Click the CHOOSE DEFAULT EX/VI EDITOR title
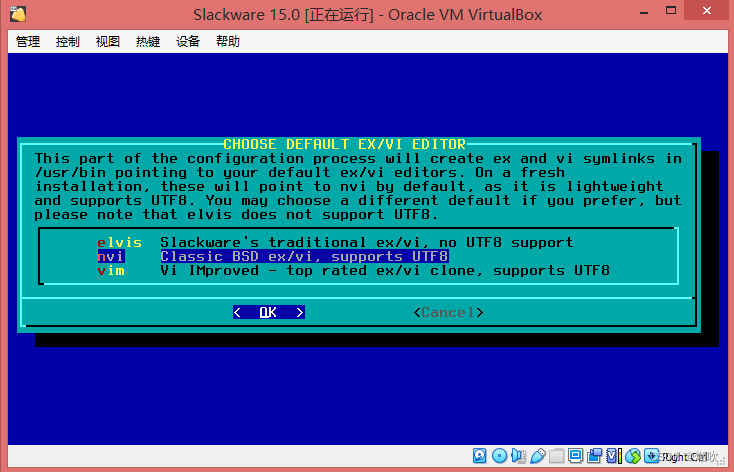This screenshot has width=734, height=472. point(345,144)
